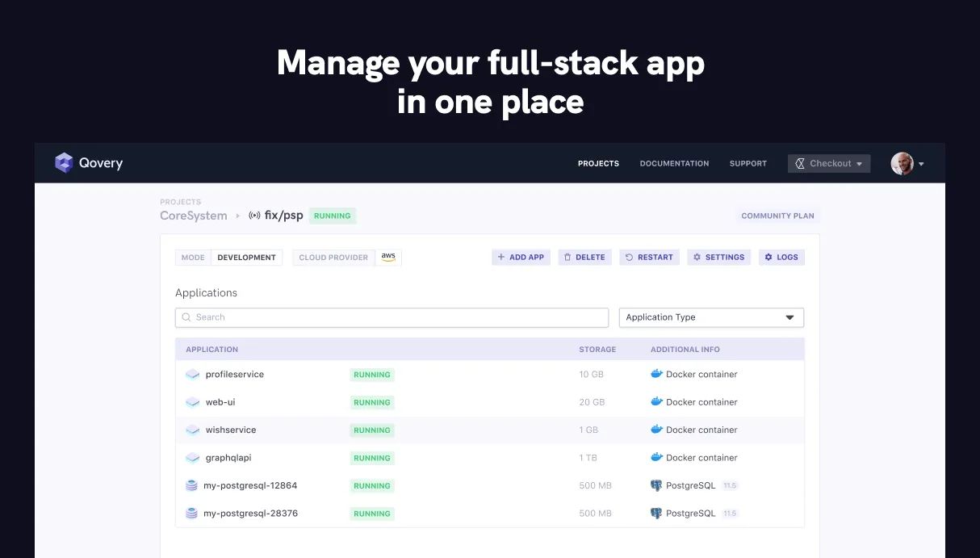Screen dimensions: 980x558
Task: Open the SUPPORT nav item
Action: [748, 163]
